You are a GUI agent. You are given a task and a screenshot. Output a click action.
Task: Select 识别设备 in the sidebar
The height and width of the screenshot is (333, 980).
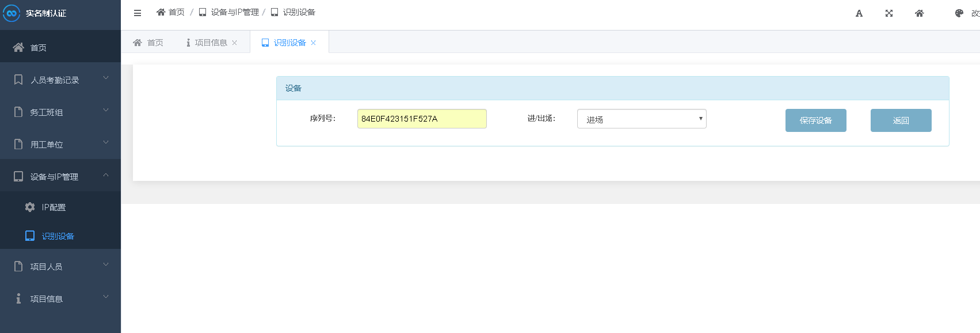click(58, 236)
